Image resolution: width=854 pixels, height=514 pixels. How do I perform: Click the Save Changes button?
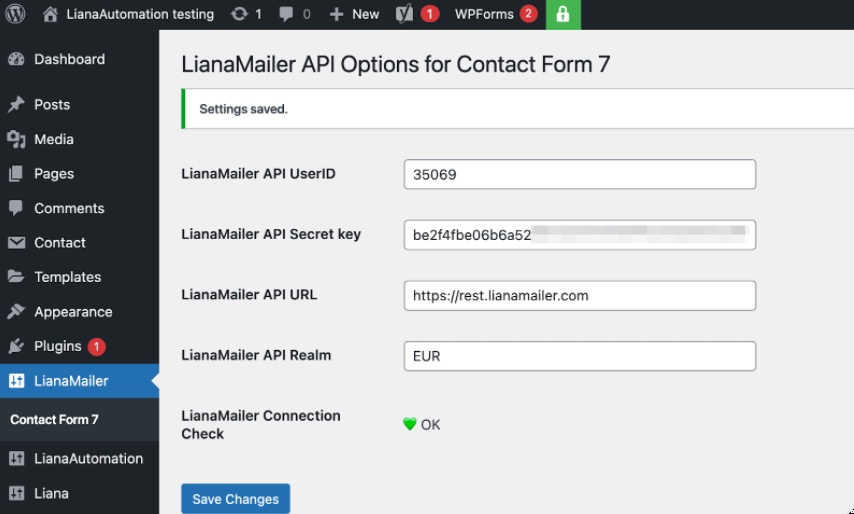[x=235, y=499]
